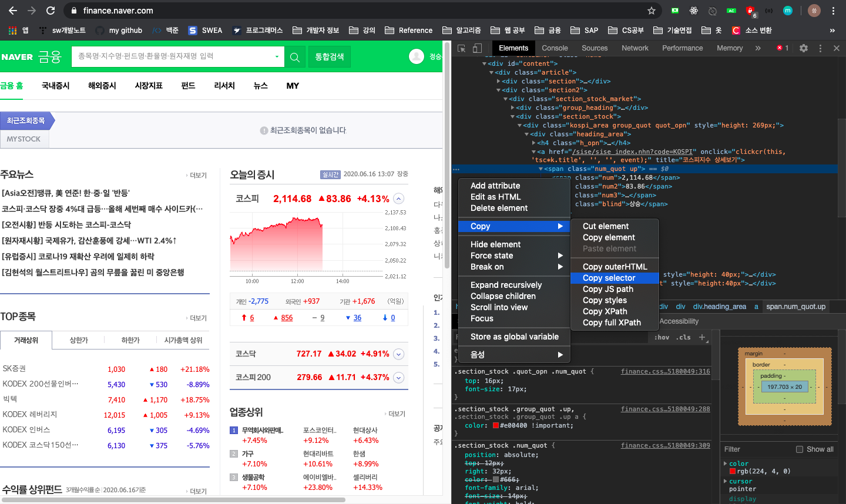The height and width of the screenshot is (504, 846).
Task: Open the SAP bookmarks folder
Action: click(x=584, y=31)
